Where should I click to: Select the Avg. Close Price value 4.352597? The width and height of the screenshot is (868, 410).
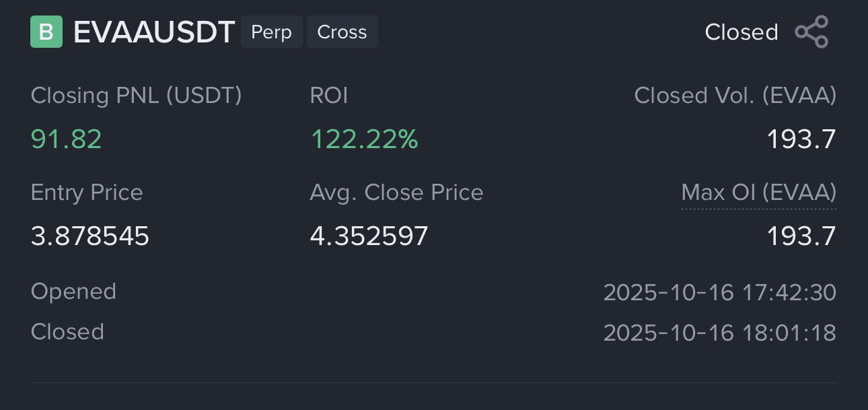point(369,236)
